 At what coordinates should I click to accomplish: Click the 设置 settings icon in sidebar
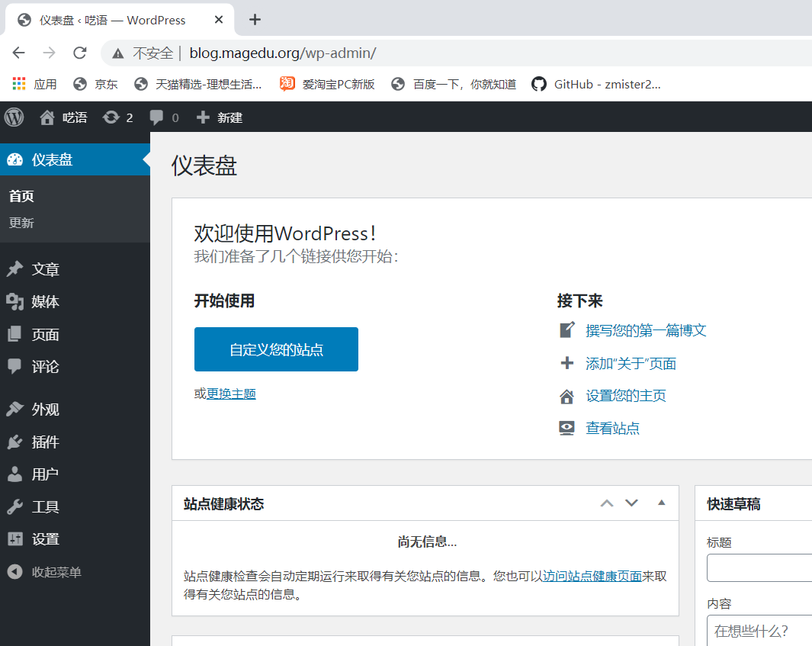(x=15, y=538)
